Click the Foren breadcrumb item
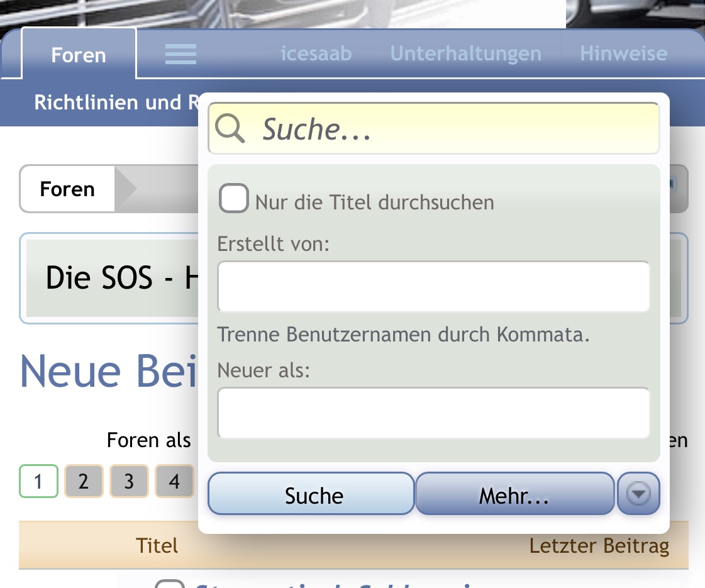This screenshot has width=705, height=588. coord(67,189)
